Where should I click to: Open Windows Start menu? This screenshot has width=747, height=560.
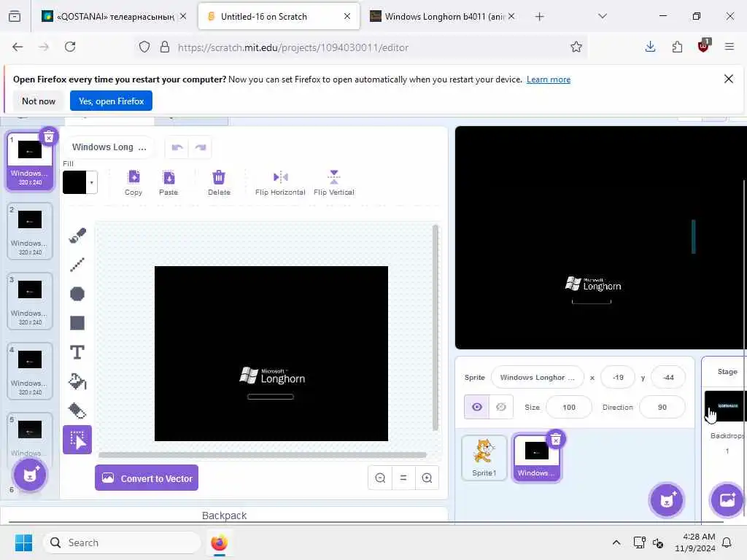23,542
